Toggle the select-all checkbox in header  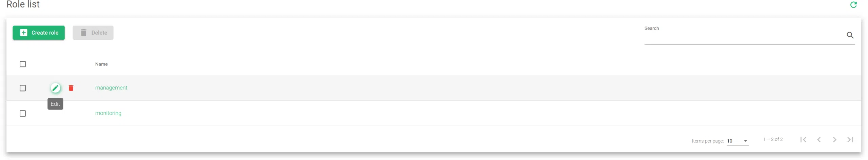(x=23, y=64)
